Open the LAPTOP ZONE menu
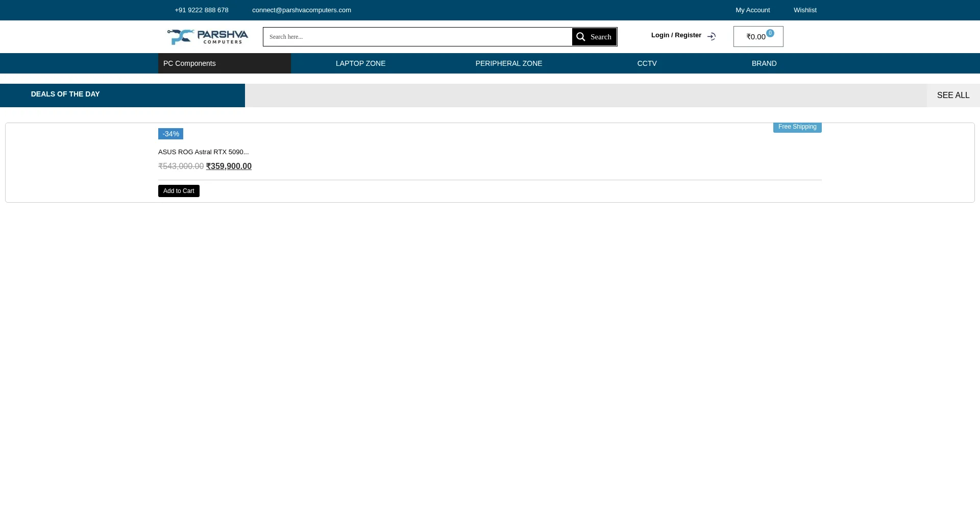Screen dimensions: 980x507 point(360,63)
